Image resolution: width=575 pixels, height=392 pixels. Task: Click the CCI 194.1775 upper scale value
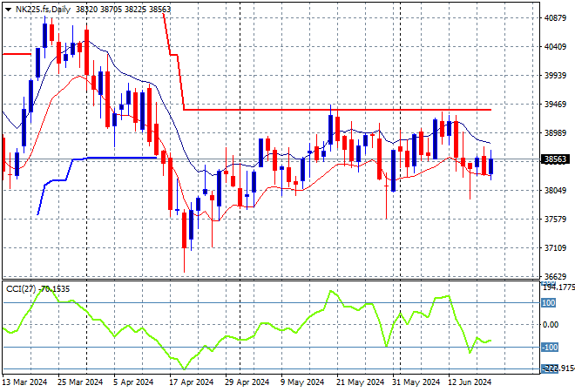(558, 287)
